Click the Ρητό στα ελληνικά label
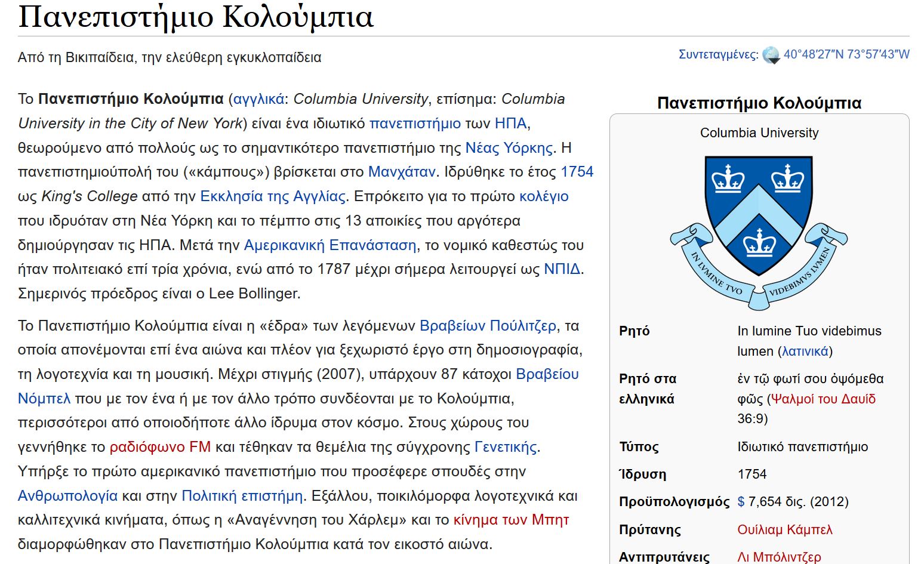 pyautogui.click(x=648, y=389)
